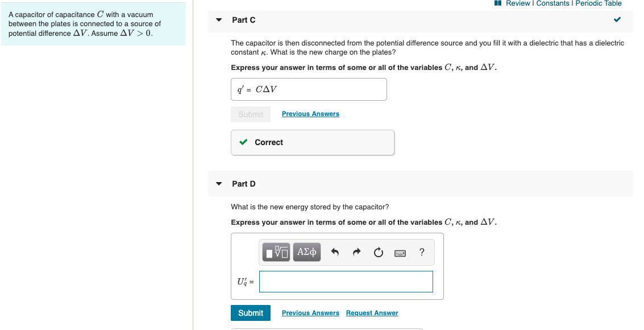Collapse Part D section
The width and height of the screenshot is (644, 330).
(219, 184)
